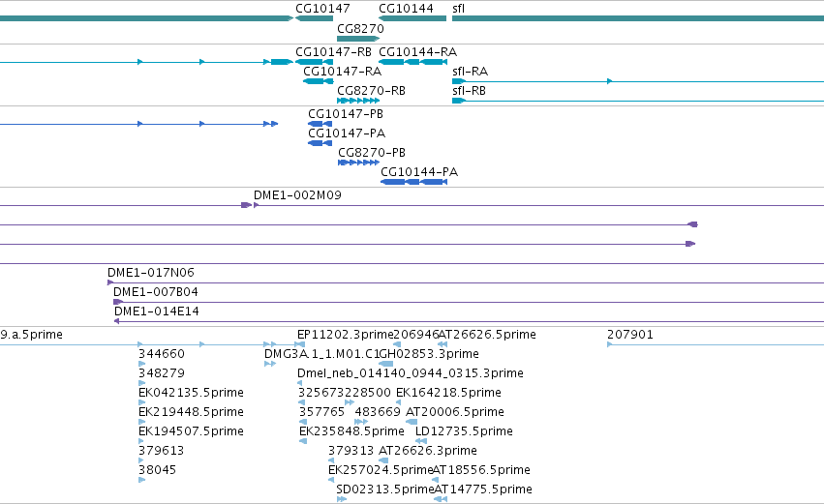The width and height of the screenshot is (824, 504).
Task: Click the CG10147-RB transcript label
Action: pyautogui.click(x=333, y=52)
